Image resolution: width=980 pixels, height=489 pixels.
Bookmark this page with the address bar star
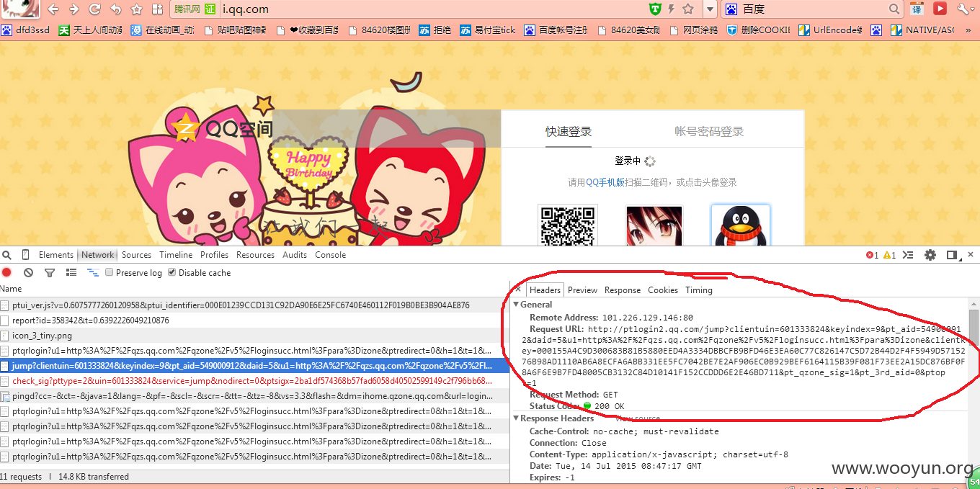pyautogui.click(x=688, y=9)
